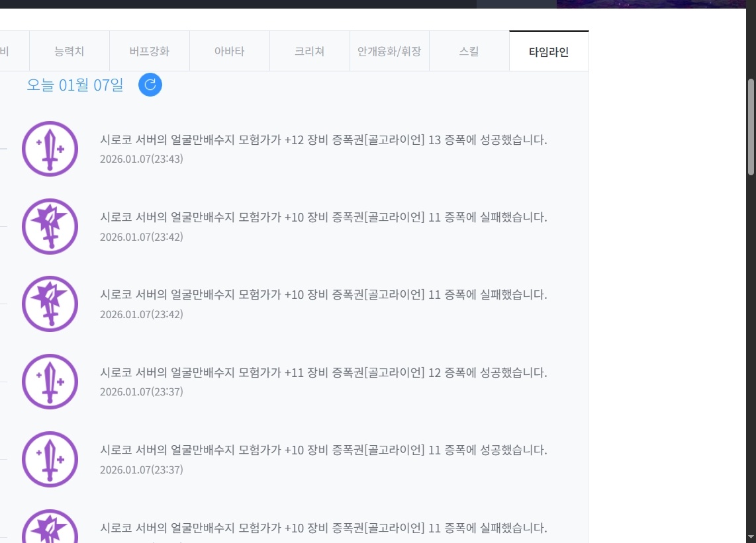Click the +12 장비 증폭권 13 증폭 success message

pyautogui.click(x=323, y=140)
